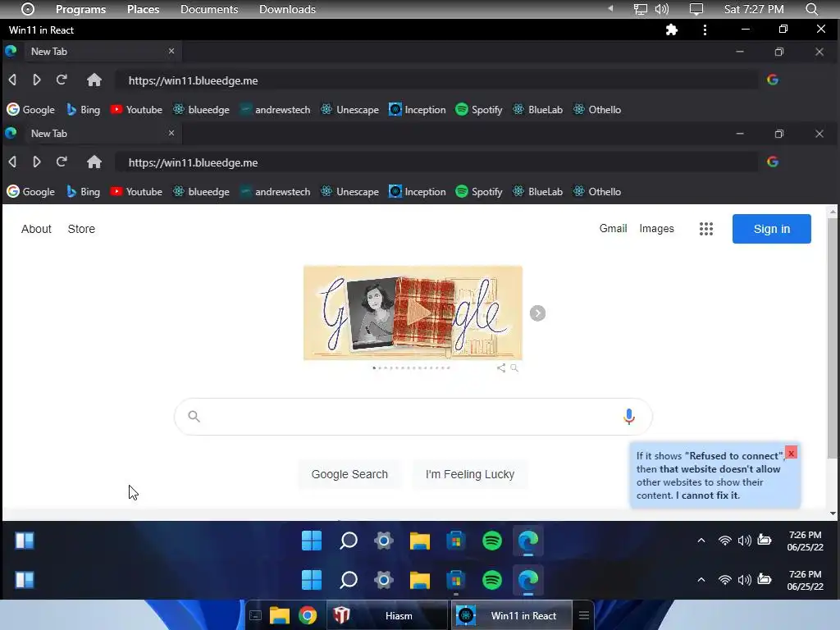Open the Places menu
This screenshot has width=840, height=630.
(x=143, y=9)
